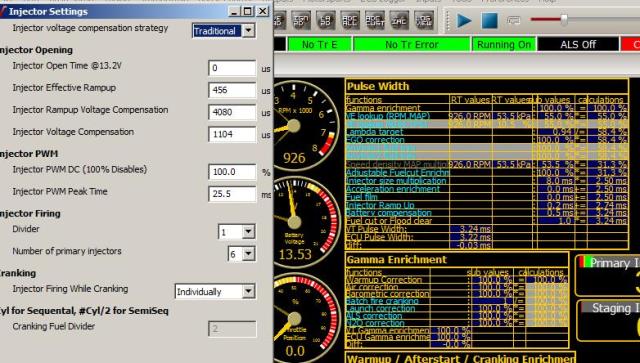Click the 'Staging' injector panel
The width and height of the screenshot is (640, 363).
[608, 321]
